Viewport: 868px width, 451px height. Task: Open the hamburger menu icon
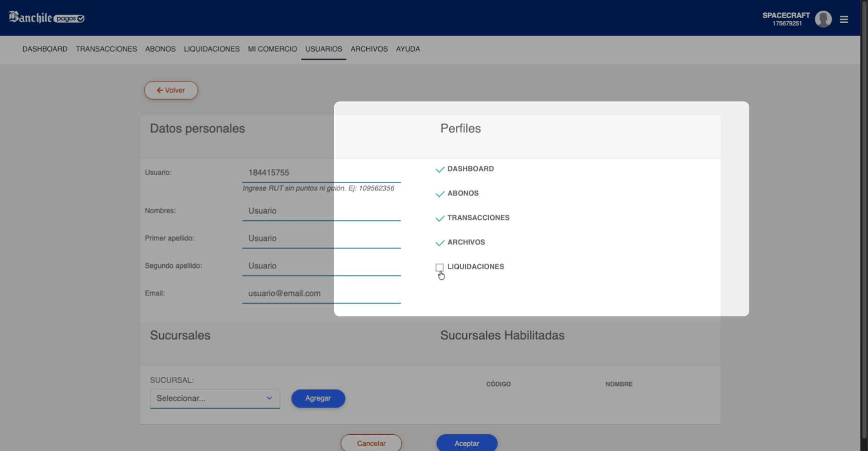point(844,19)
